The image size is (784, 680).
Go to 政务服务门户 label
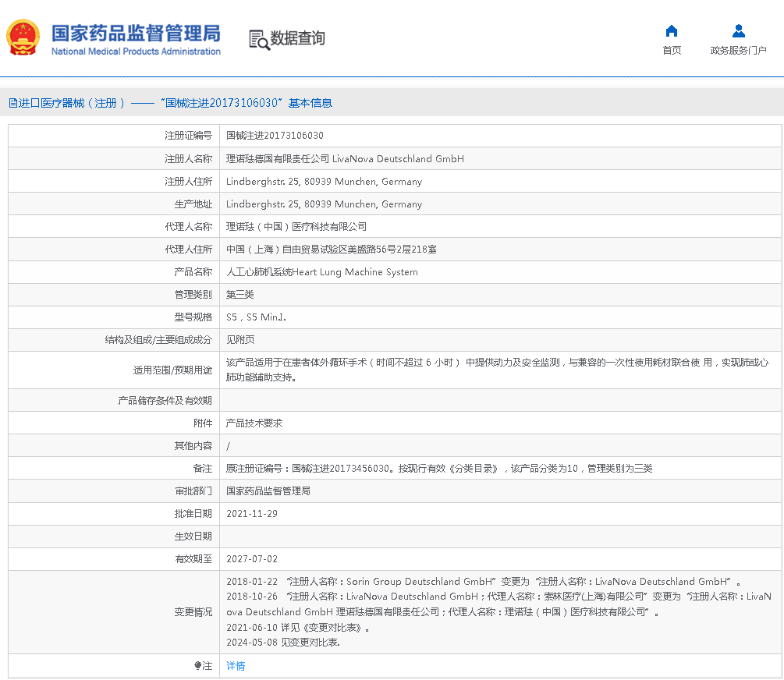[x=739, y=50]
